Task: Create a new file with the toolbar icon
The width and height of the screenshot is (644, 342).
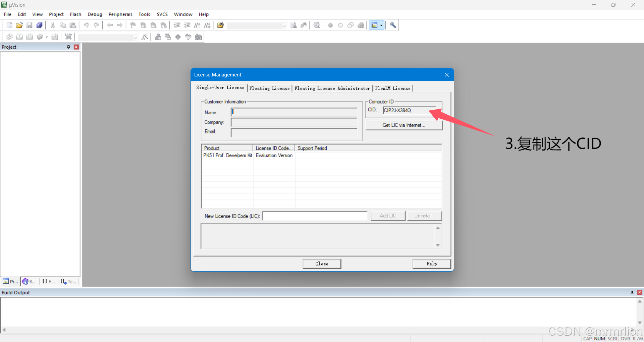Action: (x=9, y=25)
